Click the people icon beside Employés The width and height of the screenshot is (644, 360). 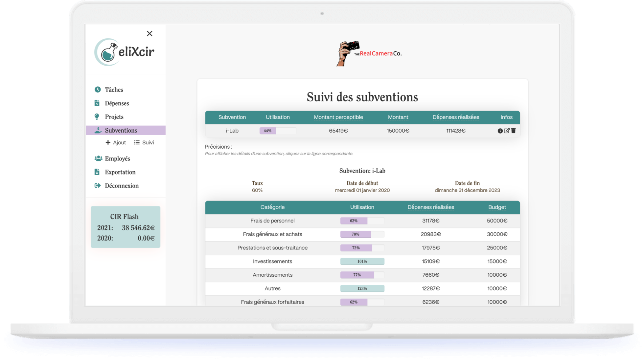click(98, 159)
